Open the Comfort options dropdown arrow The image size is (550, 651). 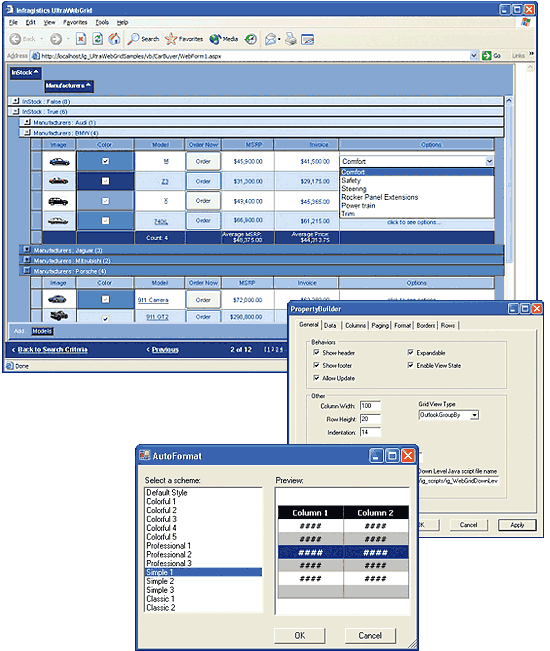click(x=489, y=161)
